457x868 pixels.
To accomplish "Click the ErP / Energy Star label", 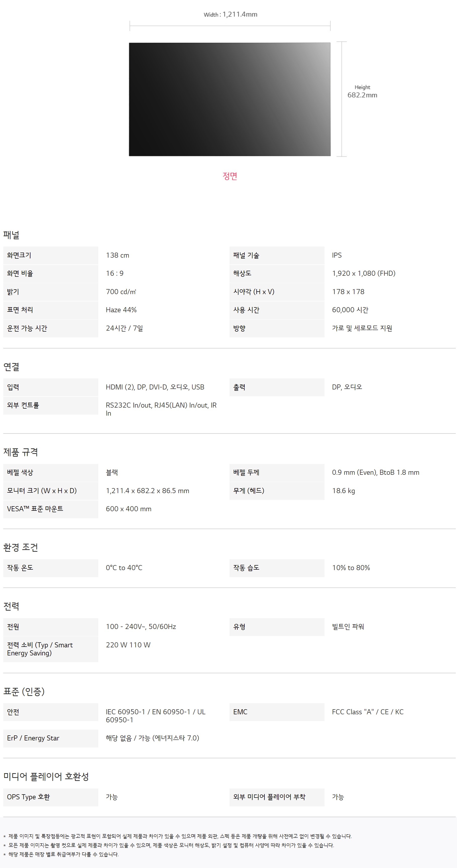I will tap(33, 738).
